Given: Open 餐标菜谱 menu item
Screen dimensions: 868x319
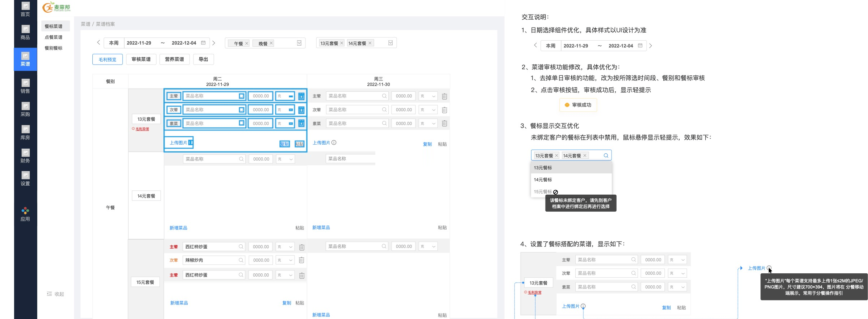Looking at the screenshot, I should click(54, 26).
